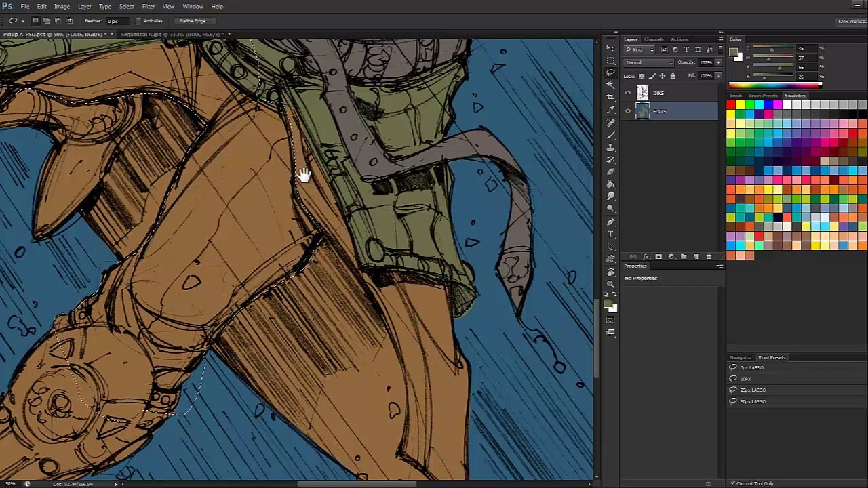
Task: Create a new layer group
Action: pos(684,257)
